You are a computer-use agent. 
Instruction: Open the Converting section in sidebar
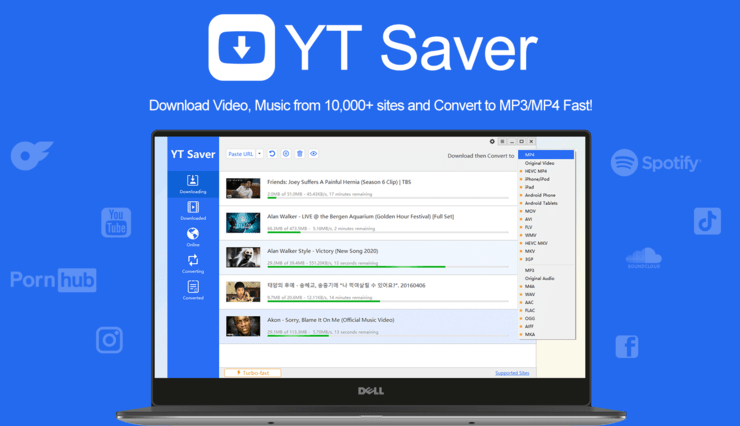point(193,264)
